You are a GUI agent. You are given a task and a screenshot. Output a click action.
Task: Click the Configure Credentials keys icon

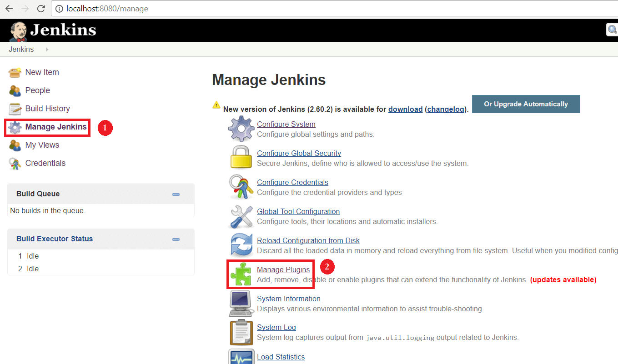pyautogui.click(x=241, y=187)
